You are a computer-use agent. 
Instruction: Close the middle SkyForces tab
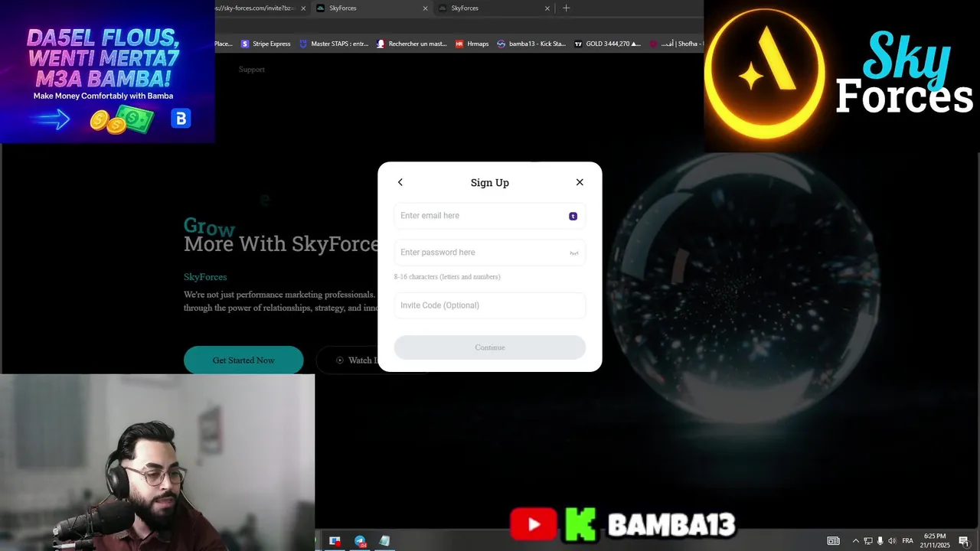click(x=426, y=8)
